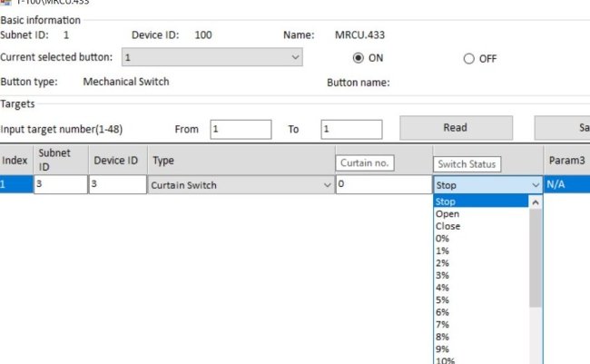Expand the Curtain Switch type dropdown

(327, 185)
